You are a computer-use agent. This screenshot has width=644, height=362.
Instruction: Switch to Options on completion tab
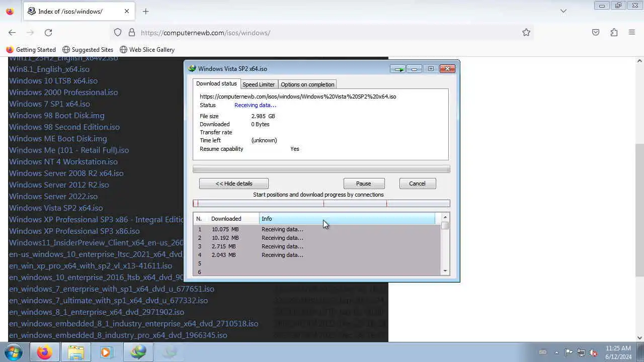pyautogui.click(x=307, y=84)
